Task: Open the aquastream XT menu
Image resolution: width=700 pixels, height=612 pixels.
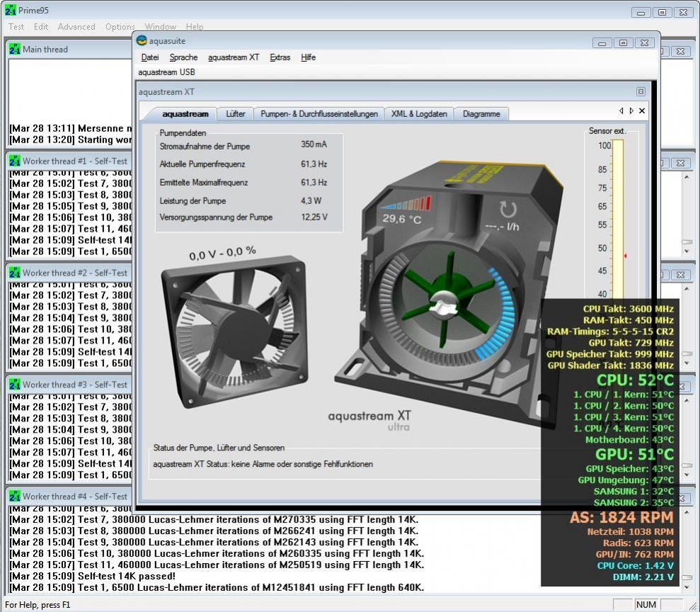Action: [x=234, y=57]
